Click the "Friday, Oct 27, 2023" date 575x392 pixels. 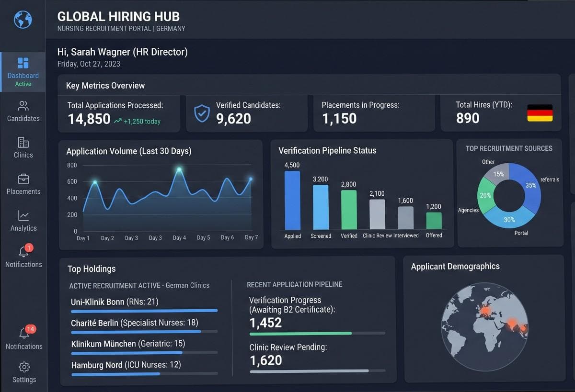point(89,64)
